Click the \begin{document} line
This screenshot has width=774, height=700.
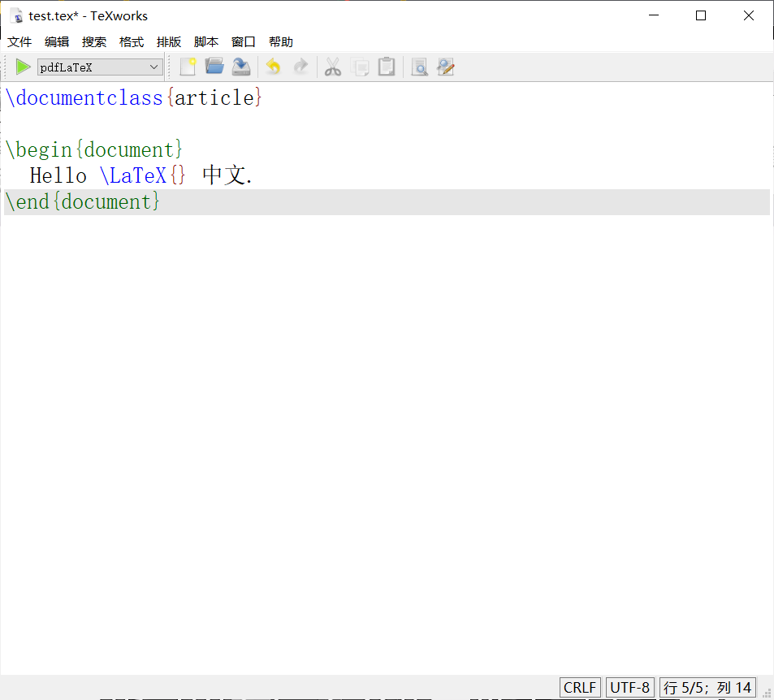pos(93,149)
